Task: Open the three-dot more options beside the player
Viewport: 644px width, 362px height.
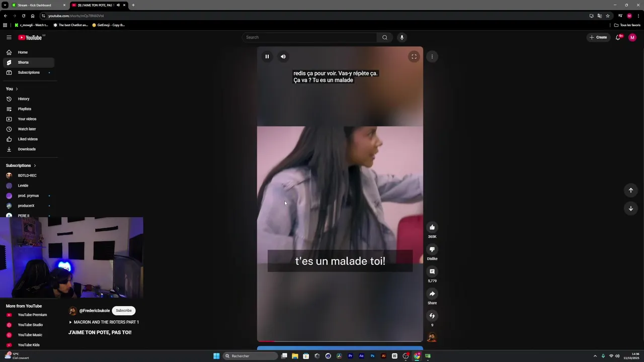Action: pos(432,57)
